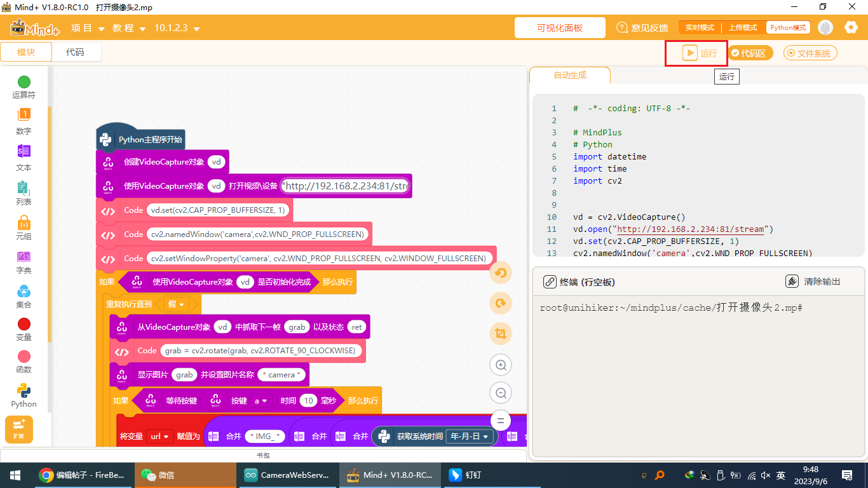Switch to 实时模式 real-time mode
The image size is (868, 488).
coord(700,28)
